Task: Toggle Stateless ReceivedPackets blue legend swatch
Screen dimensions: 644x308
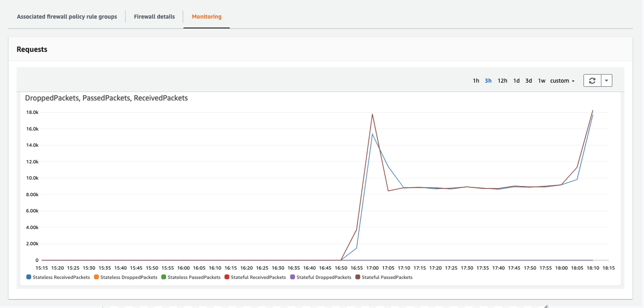Action: point(29,277)
